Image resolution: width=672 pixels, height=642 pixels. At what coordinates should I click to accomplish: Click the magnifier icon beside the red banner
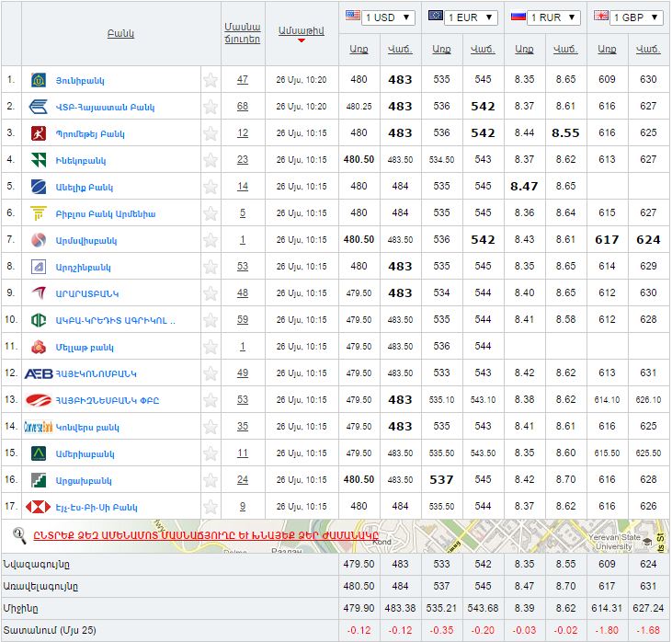point(18,534)
